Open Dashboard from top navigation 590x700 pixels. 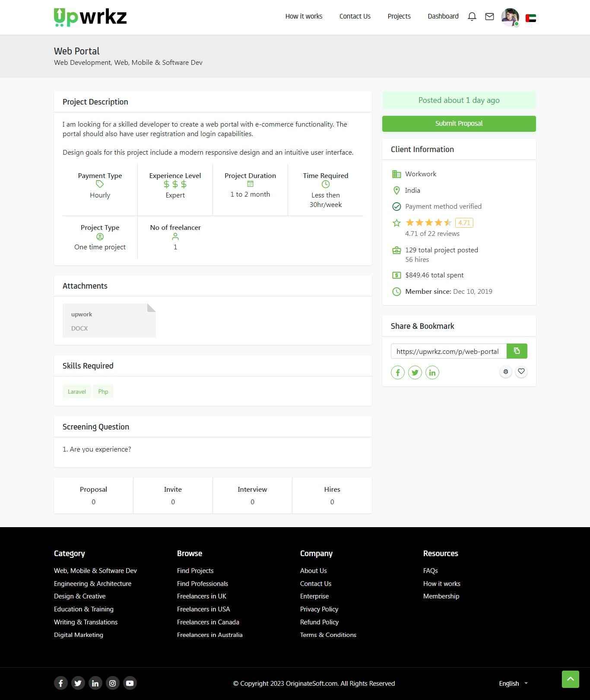443,16
